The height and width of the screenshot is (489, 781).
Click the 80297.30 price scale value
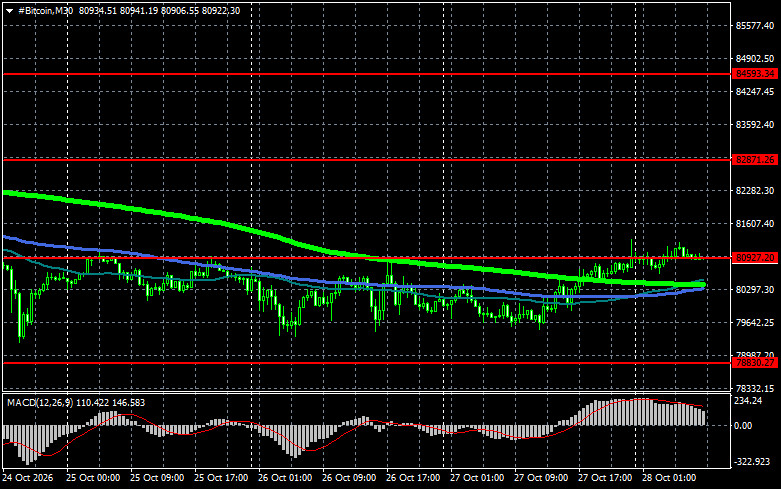pyautogui.click(x=755, y=289)
